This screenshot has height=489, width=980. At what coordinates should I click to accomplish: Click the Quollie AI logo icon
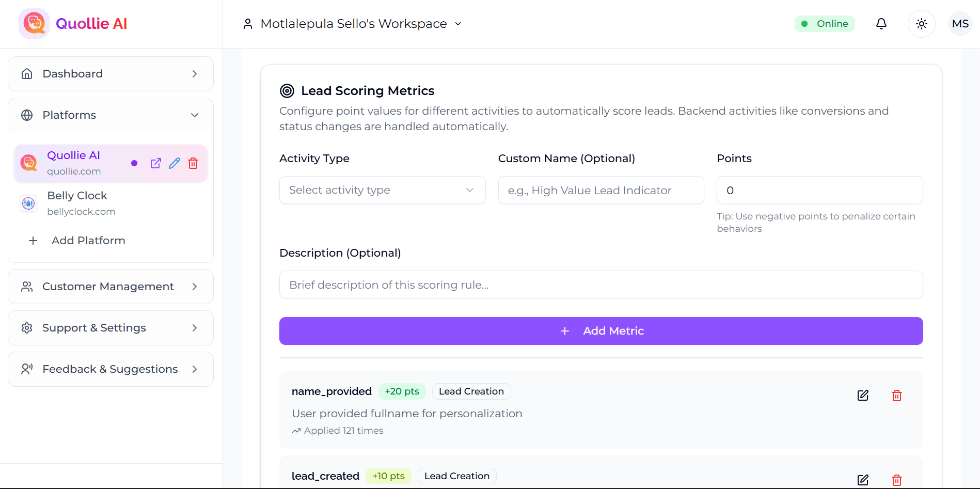(34, 23)
